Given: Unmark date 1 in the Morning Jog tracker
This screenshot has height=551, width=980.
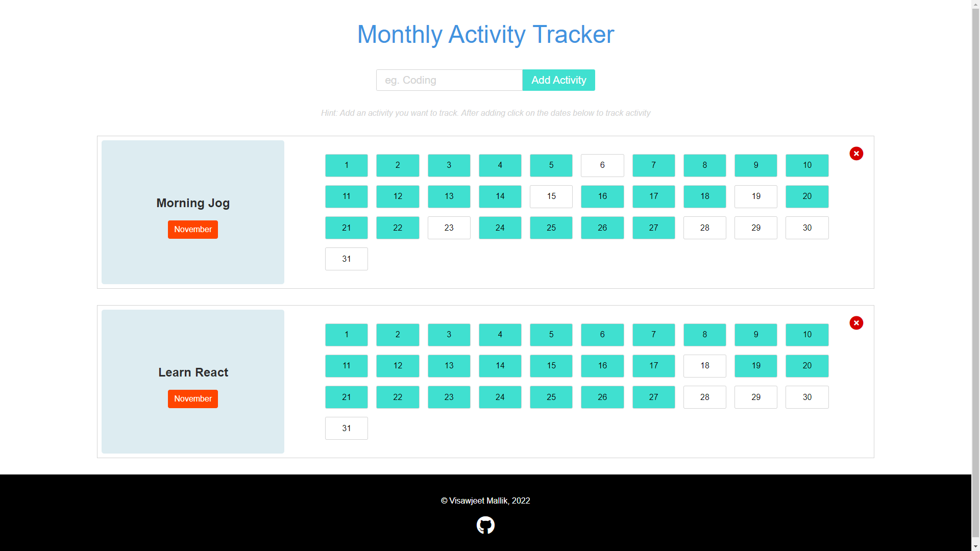Looking at the screenshot, I should point(347,165).
